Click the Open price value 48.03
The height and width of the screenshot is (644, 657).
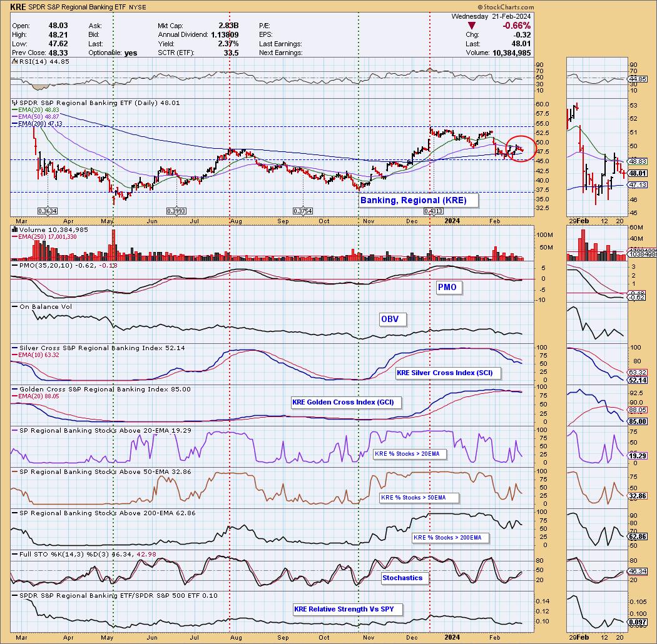coord(58,26)
